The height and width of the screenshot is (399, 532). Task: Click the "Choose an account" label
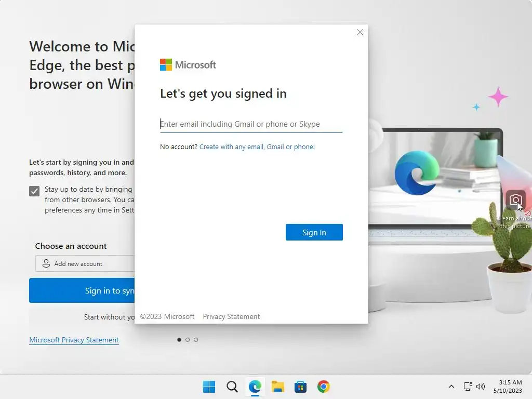[71, 246]
